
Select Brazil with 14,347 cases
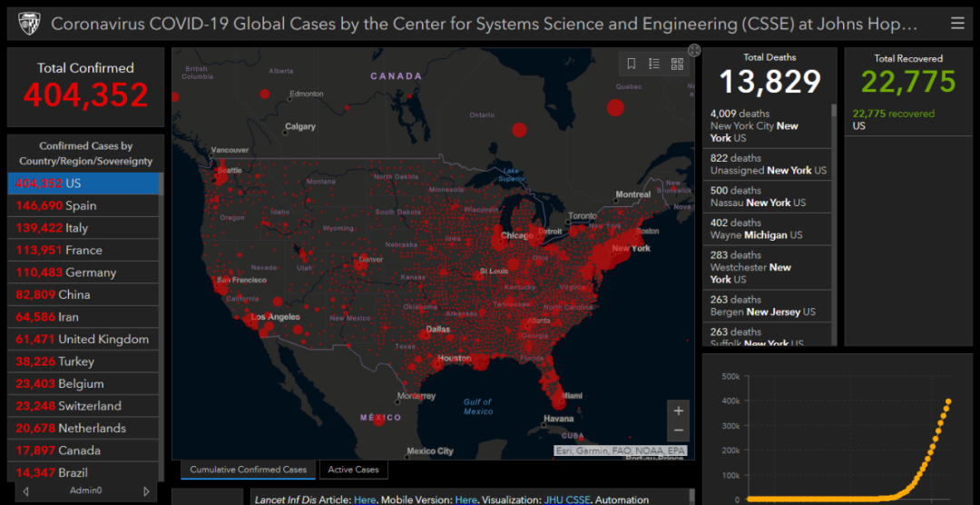tap(83, 472)
